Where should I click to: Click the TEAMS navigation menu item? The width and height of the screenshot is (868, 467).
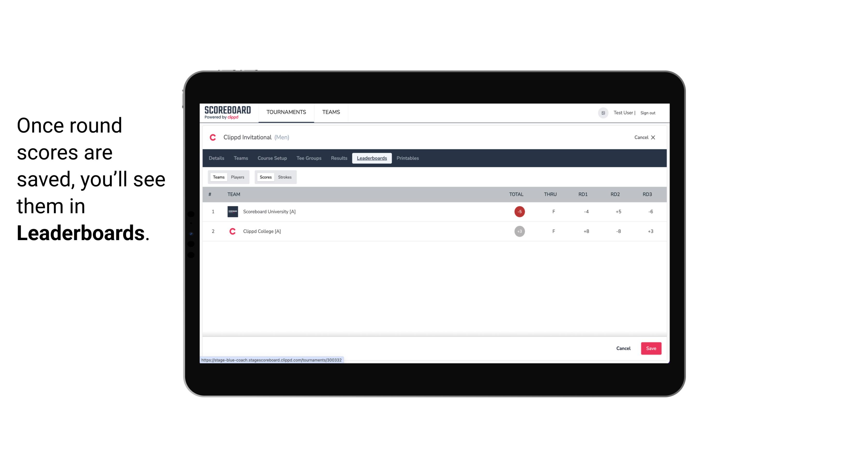click(x=331, y=112)
